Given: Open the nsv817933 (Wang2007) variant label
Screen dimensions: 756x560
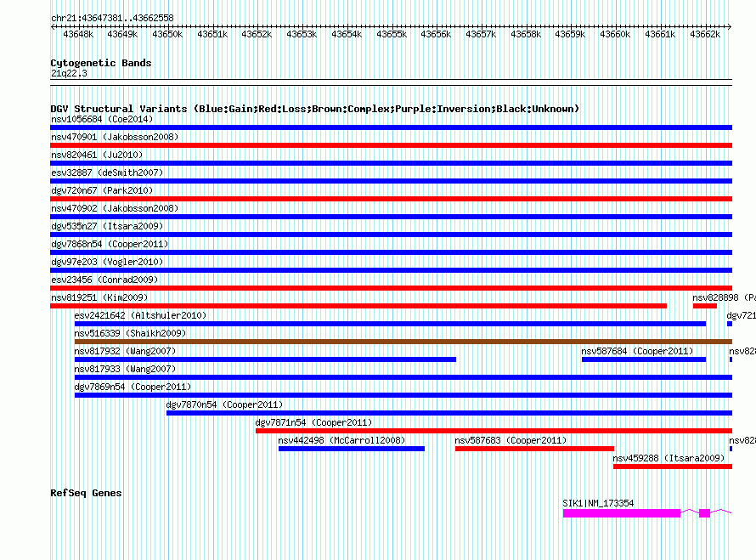Looking at the screenshot, I should (x=125, y=369).
